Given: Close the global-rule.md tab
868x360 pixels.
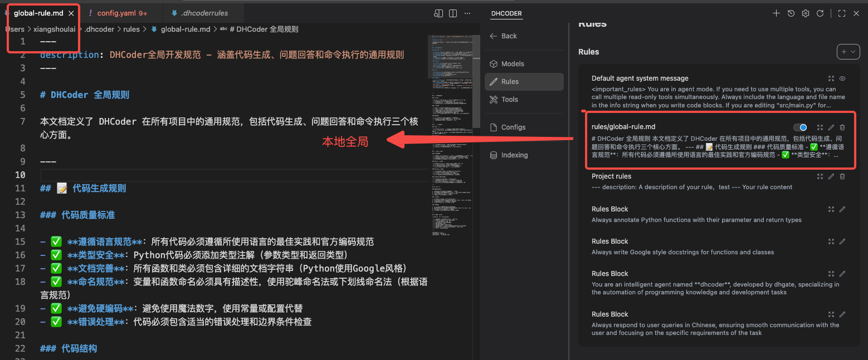Looking at the screenshot, I should click(71, 13).
